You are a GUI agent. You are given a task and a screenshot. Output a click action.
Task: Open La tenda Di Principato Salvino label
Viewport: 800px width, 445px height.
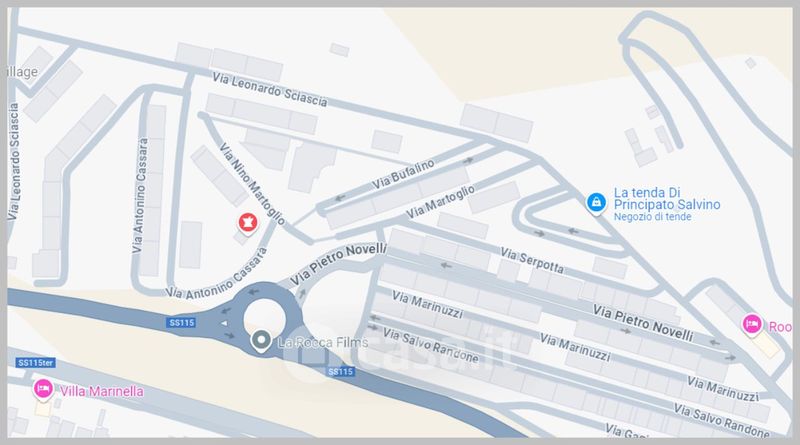[x=666, y=199]
